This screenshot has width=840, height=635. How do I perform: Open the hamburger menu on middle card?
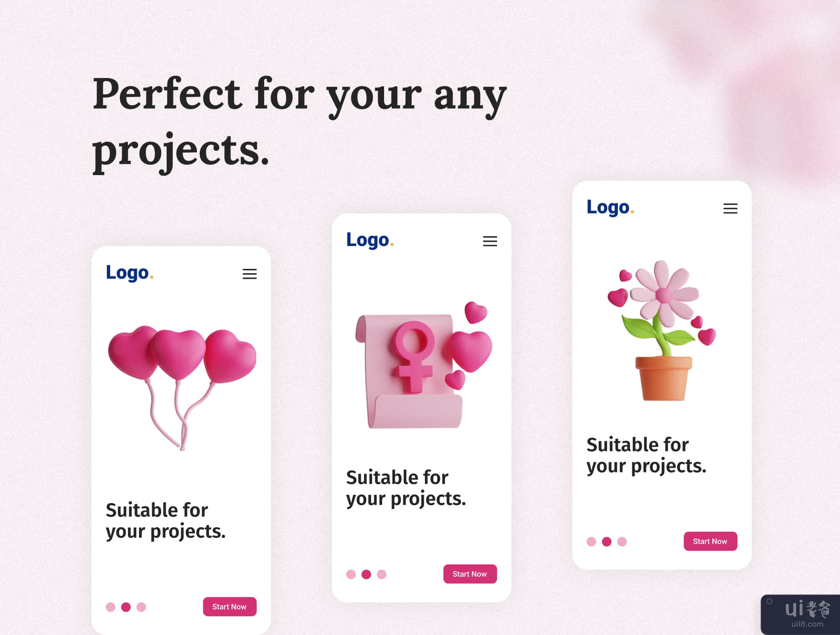pos(490,241)
